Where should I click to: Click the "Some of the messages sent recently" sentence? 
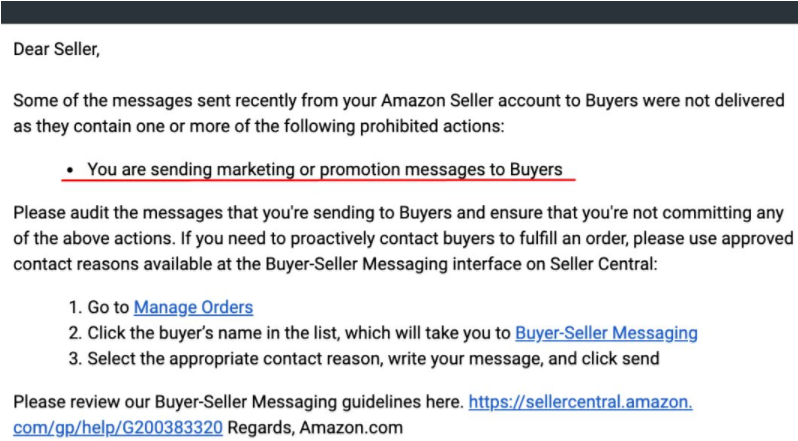(x=300, y=101)
